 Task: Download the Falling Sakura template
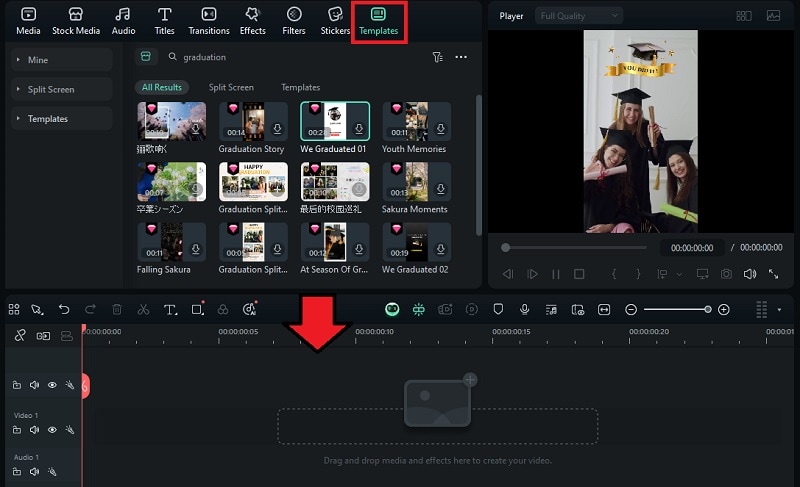tap(195, 249)
